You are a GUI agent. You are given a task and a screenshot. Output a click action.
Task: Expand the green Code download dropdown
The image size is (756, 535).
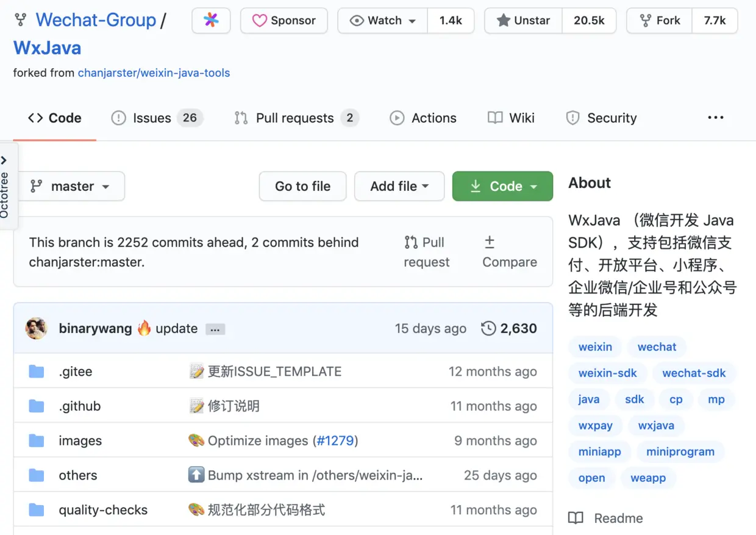(502, 186)
